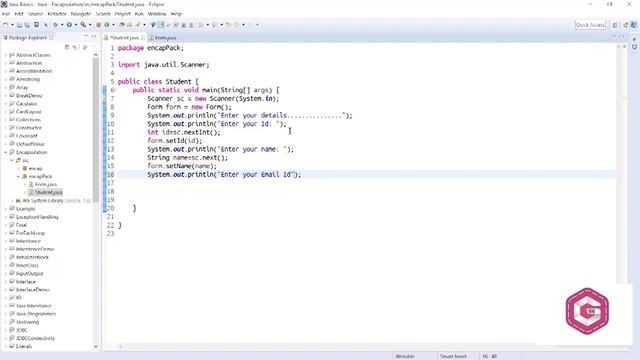Click Package Explorer scroll up arrow
Viewport: 640px width, 360px height.
pyautogui.click(x=96, y=54)
